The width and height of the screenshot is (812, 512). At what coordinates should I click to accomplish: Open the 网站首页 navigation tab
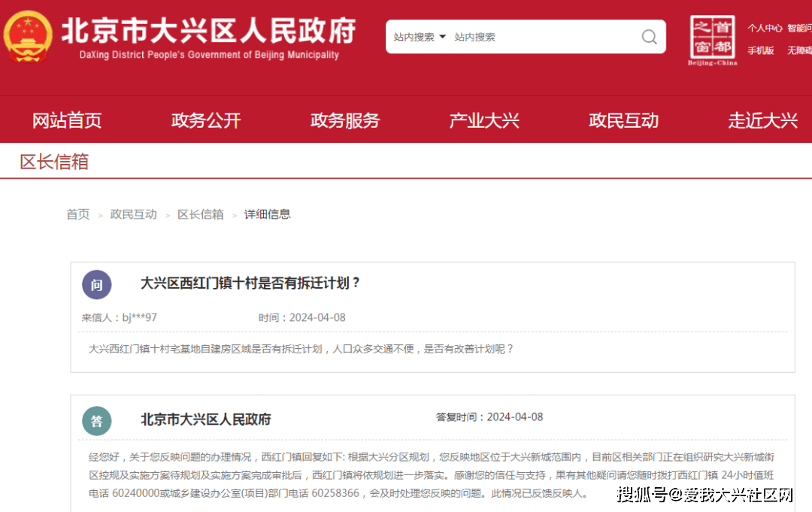67,120
